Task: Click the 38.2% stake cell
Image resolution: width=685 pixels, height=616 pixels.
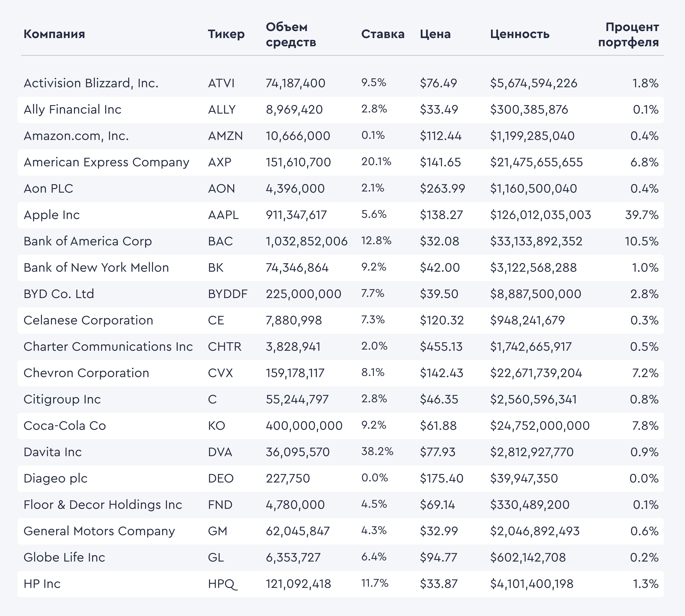Action: click(x=377, y=451)
